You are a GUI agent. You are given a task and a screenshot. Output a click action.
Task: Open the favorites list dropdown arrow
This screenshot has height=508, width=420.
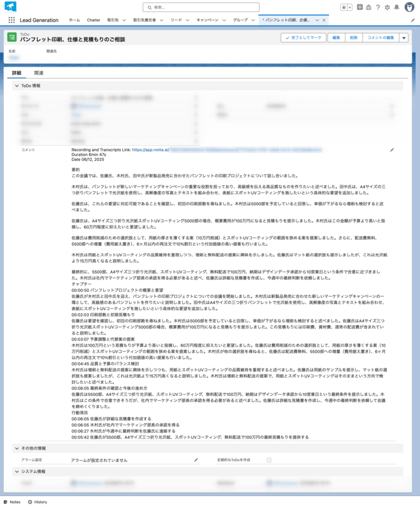pos(350,7)
